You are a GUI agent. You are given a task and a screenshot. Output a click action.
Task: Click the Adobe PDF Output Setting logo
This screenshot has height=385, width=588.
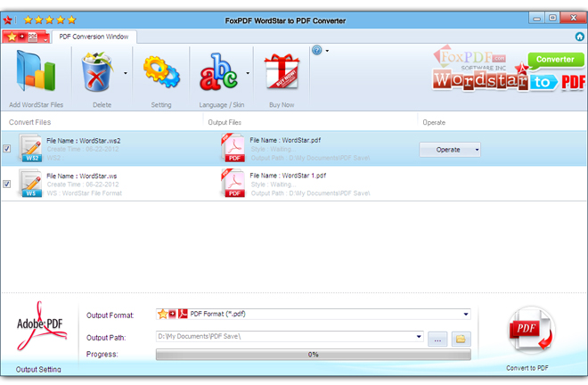tap(41, 325)
